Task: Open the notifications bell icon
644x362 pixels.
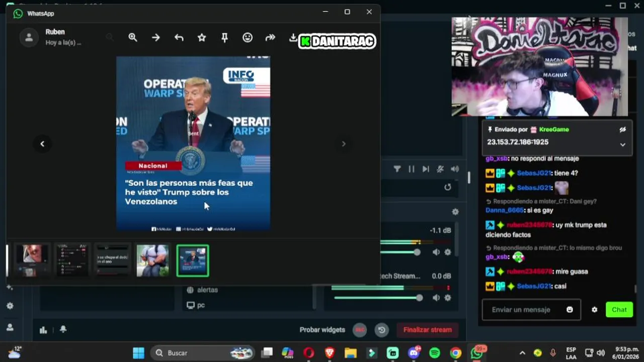Action: [x=63, y=329]
